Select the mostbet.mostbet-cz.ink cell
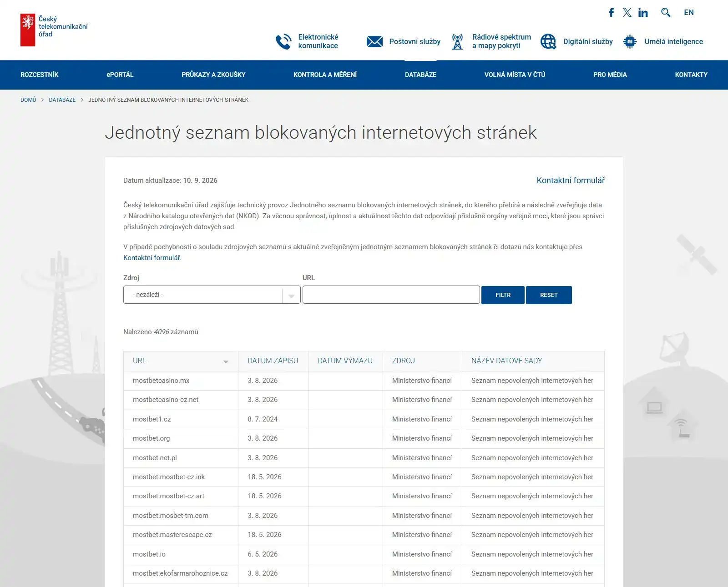The image size is (728, 587). tap(181, 477)
